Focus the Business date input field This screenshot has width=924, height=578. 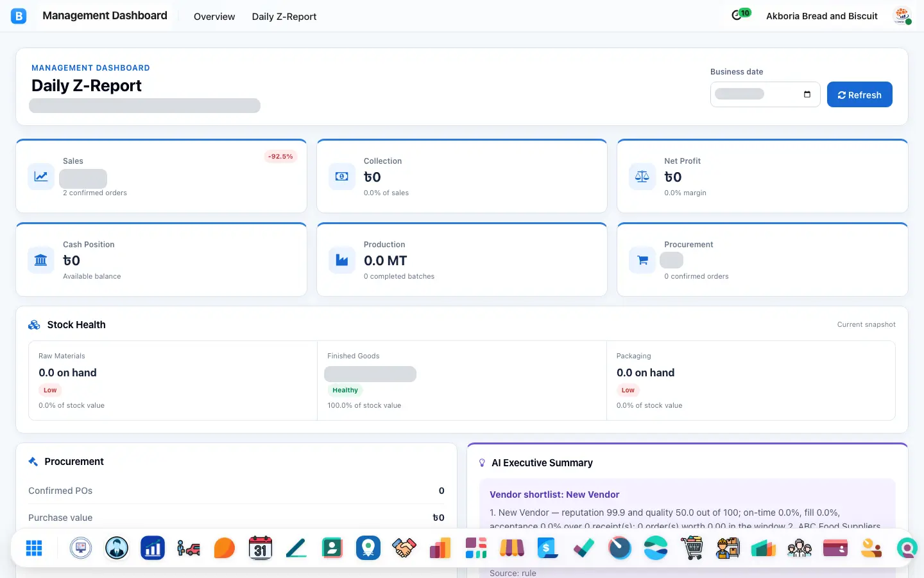pyautogui.click(x=765, y=94)
